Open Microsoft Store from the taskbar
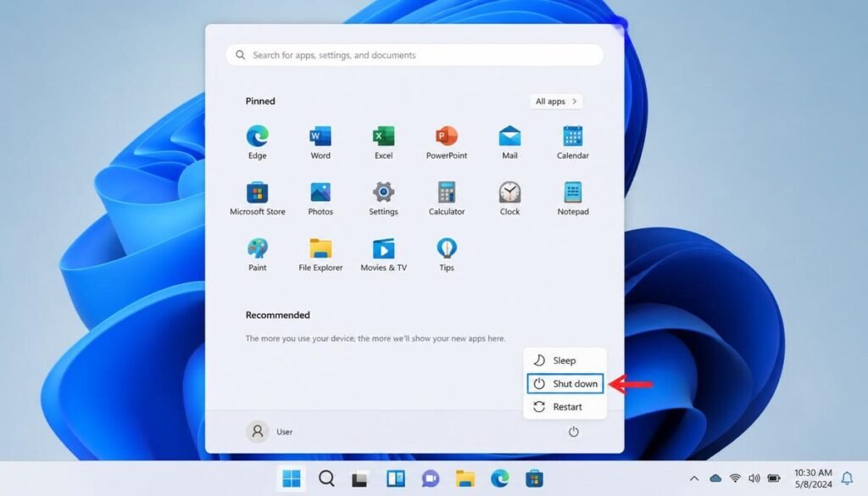868x496 pixels. (534, 478)
